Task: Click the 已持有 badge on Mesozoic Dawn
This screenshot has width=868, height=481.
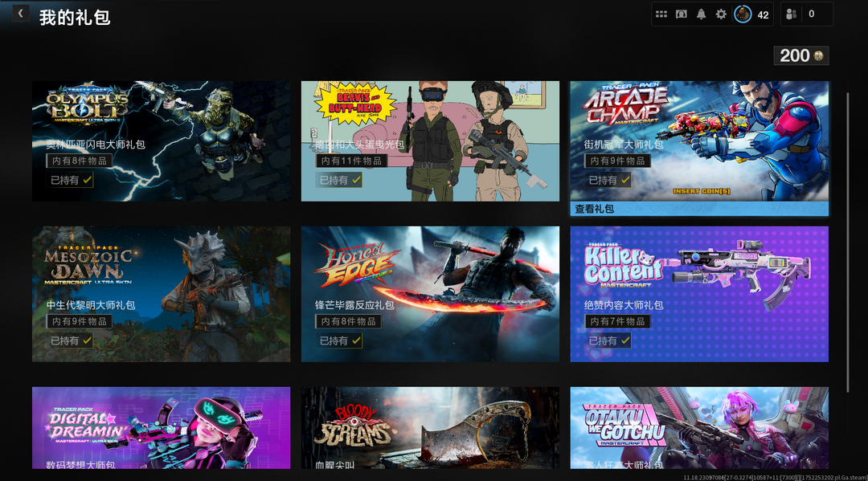Action: point(70,340)
